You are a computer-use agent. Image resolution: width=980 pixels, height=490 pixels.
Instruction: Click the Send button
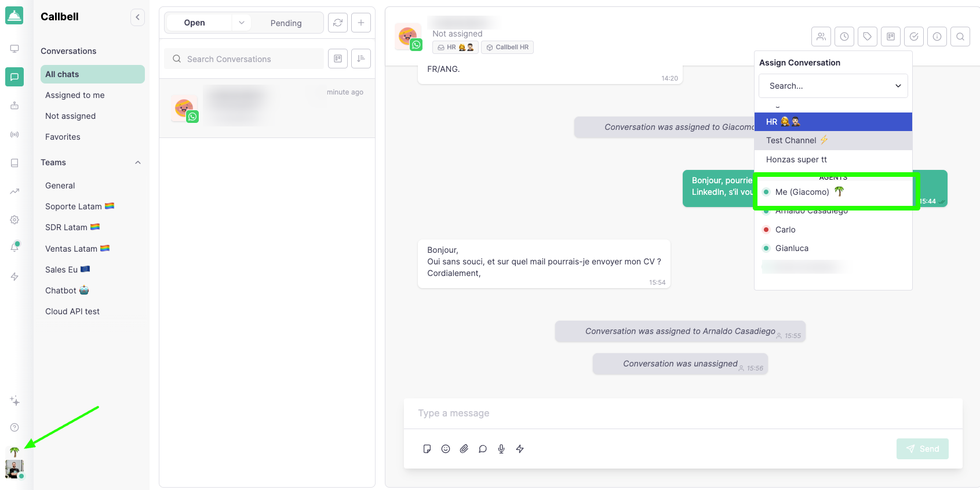point(922,449)
